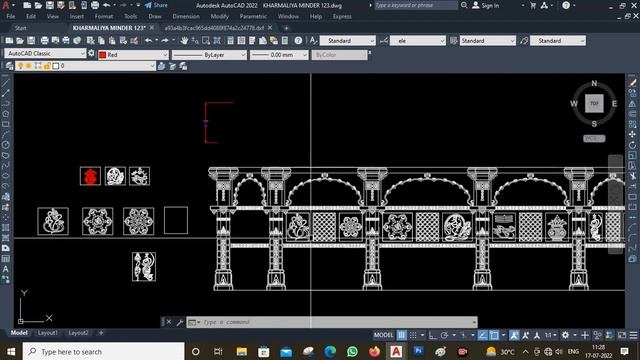640x360 pixels.
Task: Open the File menu
Action: tap(11, 16)
